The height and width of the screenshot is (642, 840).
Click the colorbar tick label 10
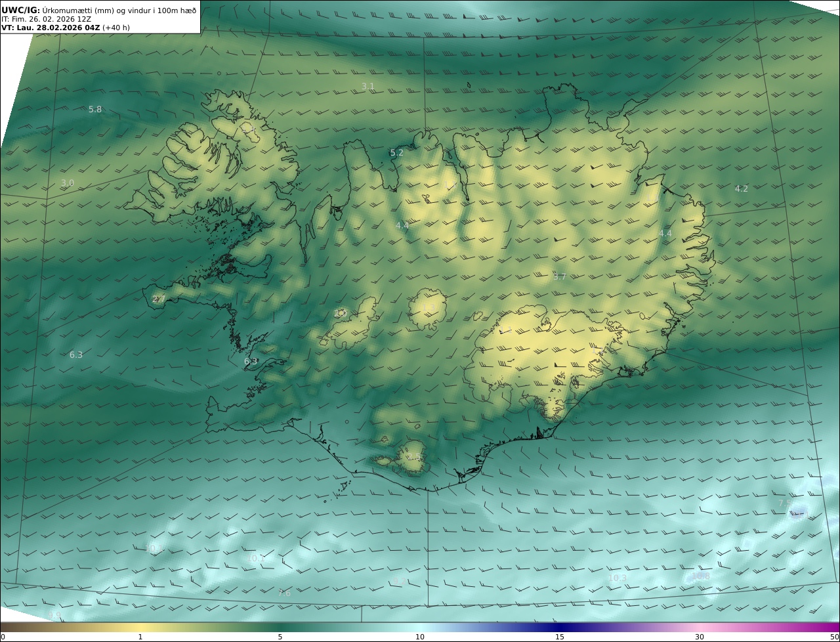420,637
